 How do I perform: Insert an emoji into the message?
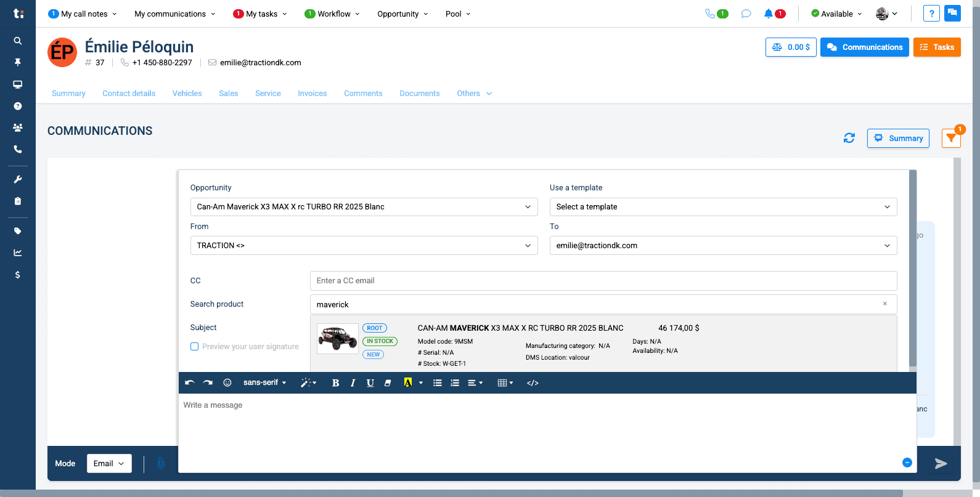point(227,383)
